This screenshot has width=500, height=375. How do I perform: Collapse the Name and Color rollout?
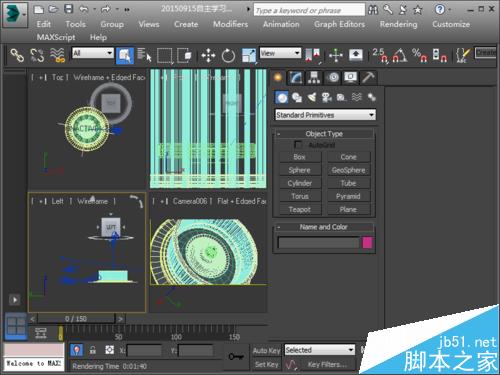click(x=324, y=227)
